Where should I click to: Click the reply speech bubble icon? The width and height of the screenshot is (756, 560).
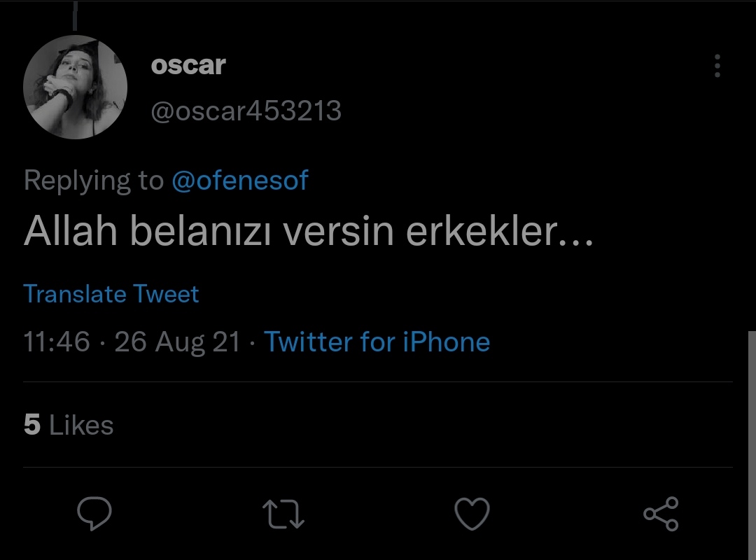coord(94,514)
